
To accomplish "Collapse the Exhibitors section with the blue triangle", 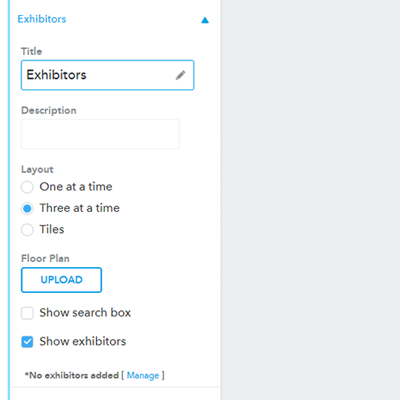I will tap(205, 20).
